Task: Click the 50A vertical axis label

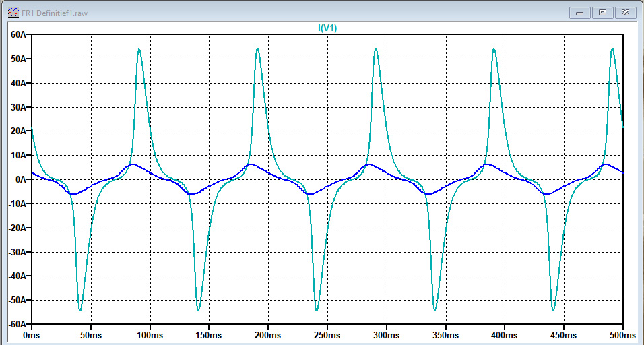Action: coord(19,59)
